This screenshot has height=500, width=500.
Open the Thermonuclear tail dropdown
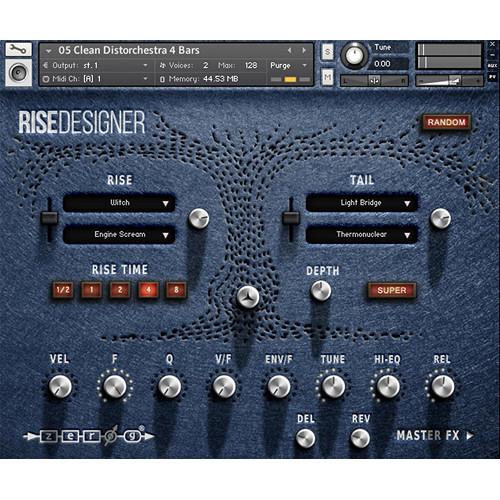click(362, 235)
